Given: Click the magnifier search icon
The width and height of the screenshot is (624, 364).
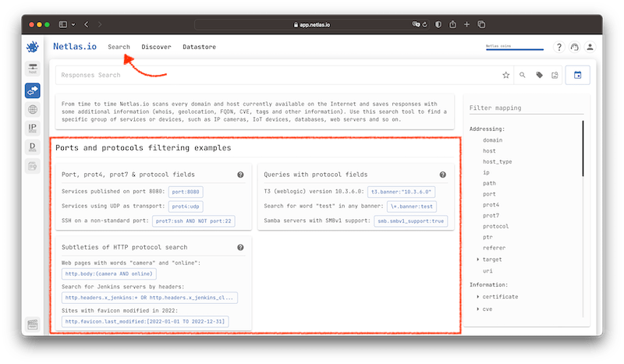Looking at the screenshot, I should 523,75.
